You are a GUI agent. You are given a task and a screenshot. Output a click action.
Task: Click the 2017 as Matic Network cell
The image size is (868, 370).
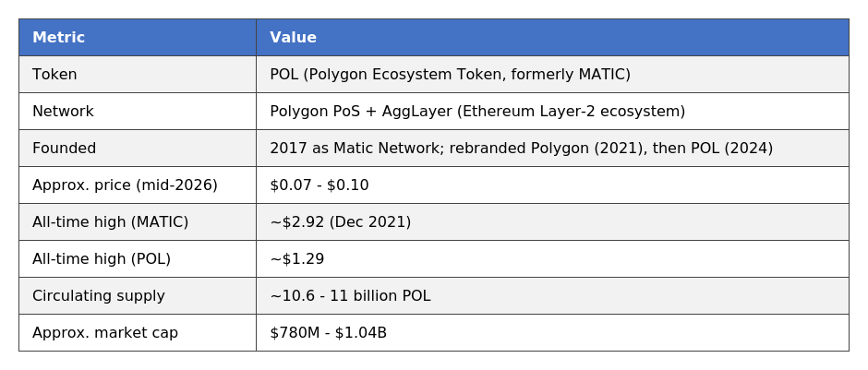point(552,149)
